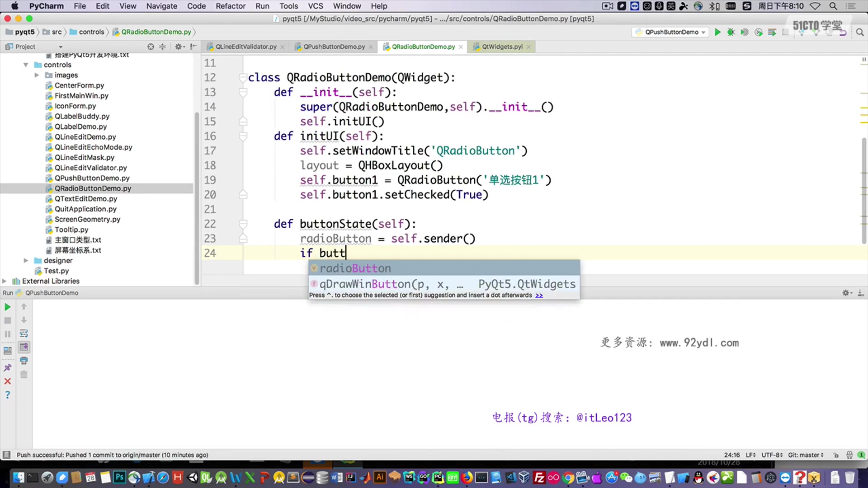Switch to the QPushButtonDemo.py editor tab
The height and width of the screenshot is (488, 868).
click(334, 47)
